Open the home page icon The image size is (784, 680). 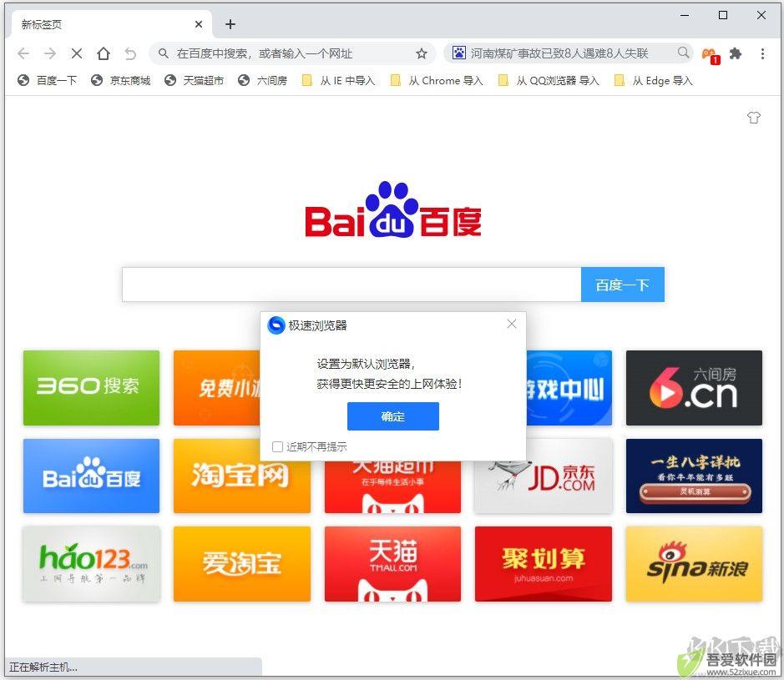(x=104, y=53)
